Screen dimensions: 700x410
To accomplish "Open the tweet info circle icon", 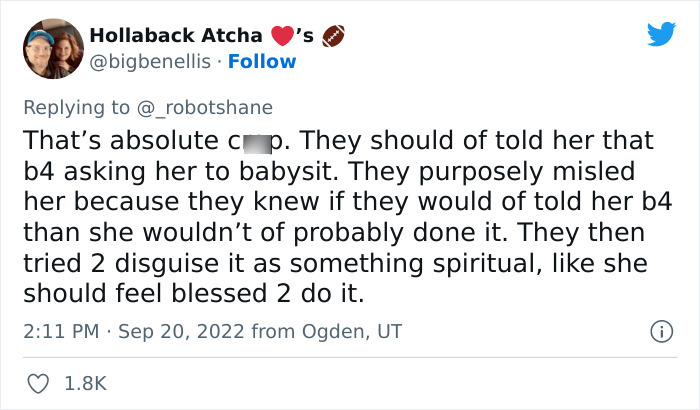I will click(660, 330).
